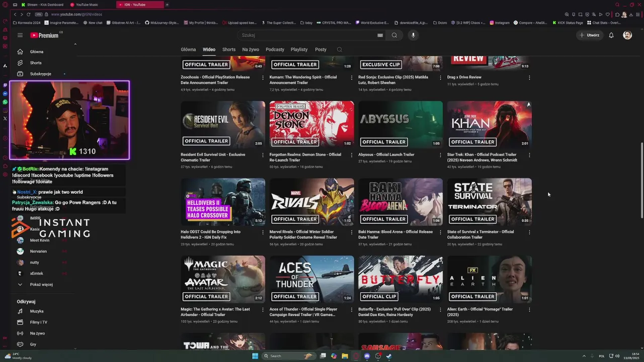Open options for Halo ODST Helldivers video
The image size is (644, 362).
(263, 232)
